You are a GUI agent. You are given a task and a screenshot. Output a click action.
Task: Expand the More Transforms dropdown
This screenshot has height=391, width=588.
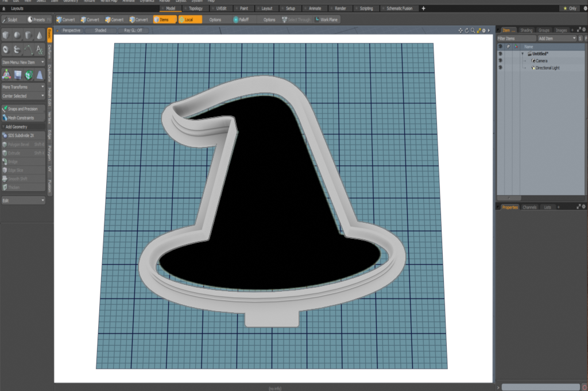[23, 87]
